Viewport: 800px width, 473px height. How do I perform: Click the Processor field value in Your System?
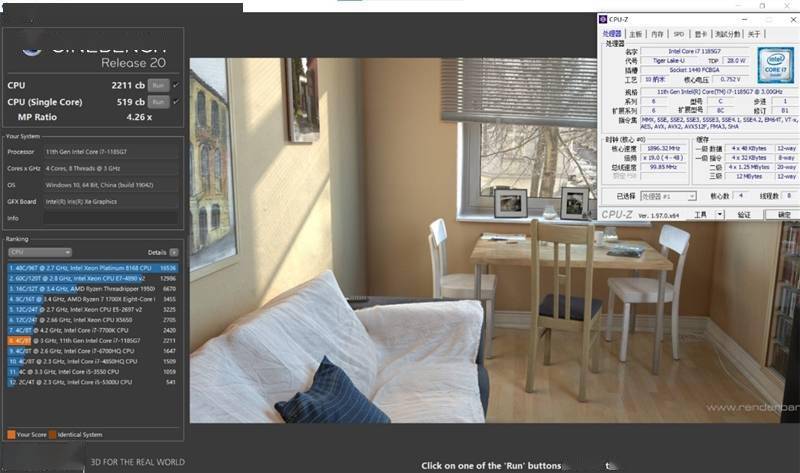click(x=111, y=152)
